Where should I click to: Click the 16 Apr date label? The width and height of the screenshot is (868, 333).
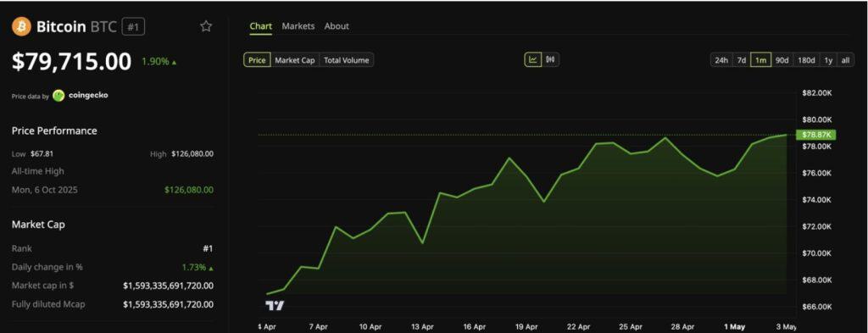[x=475, y=327]
